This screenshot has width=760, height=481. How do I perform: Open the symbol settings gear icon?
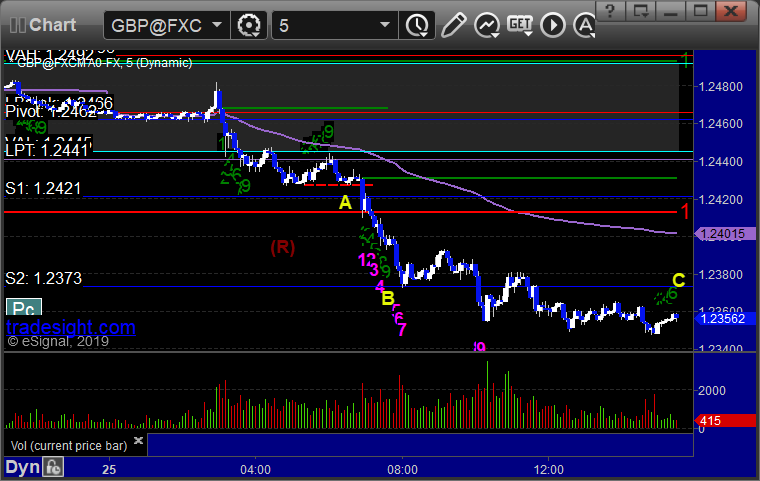[249, 25]
